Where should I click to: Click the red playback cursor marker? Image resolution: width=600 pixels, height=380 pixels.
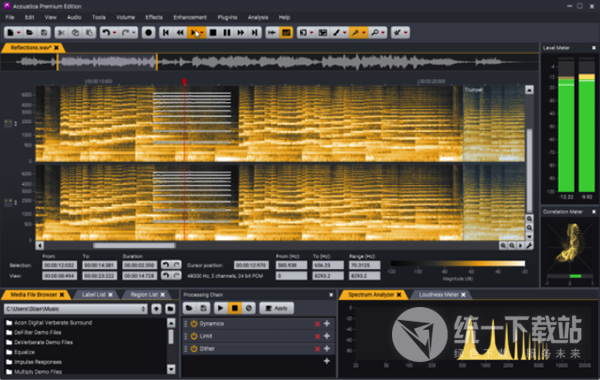[184, 82]
